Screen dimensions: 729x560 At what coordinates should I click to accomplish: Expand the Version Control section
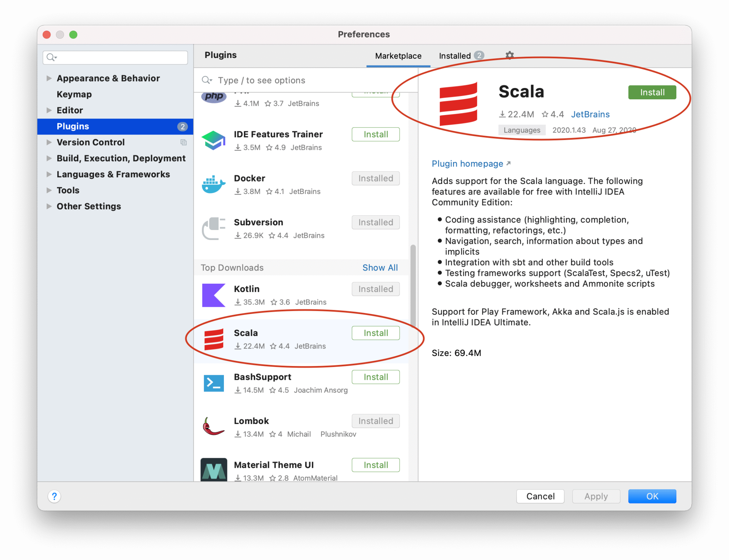[49, 142]
